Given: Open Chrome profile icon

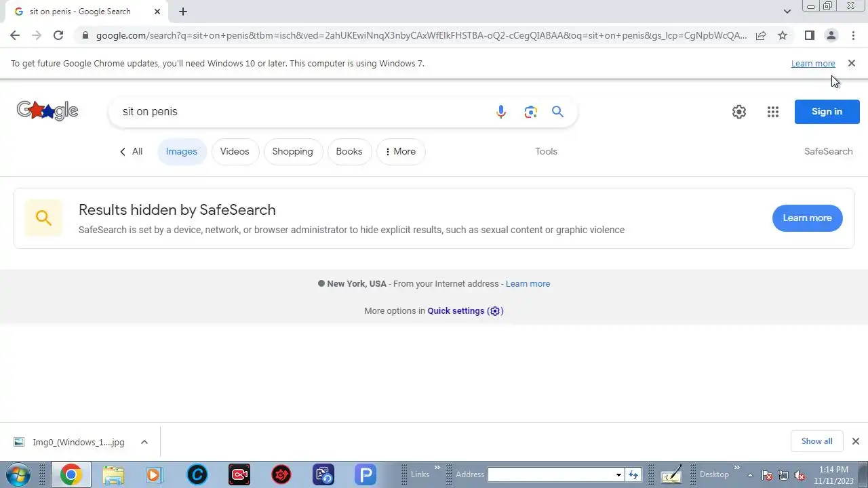Looking at the screenshot, I should 831,35.
